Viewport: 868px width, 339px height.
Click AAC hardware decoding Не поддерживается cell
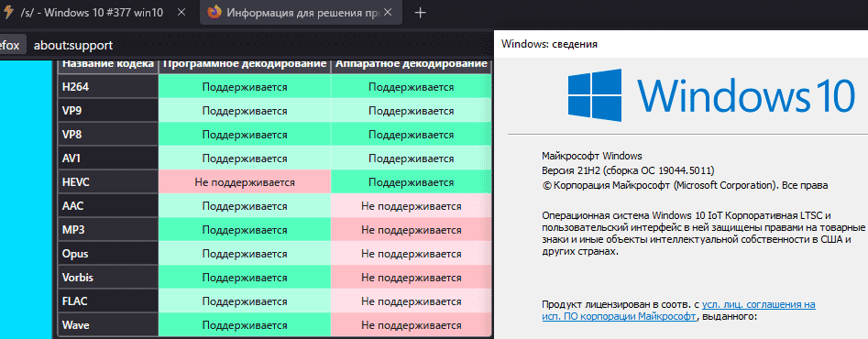point(412,206)
